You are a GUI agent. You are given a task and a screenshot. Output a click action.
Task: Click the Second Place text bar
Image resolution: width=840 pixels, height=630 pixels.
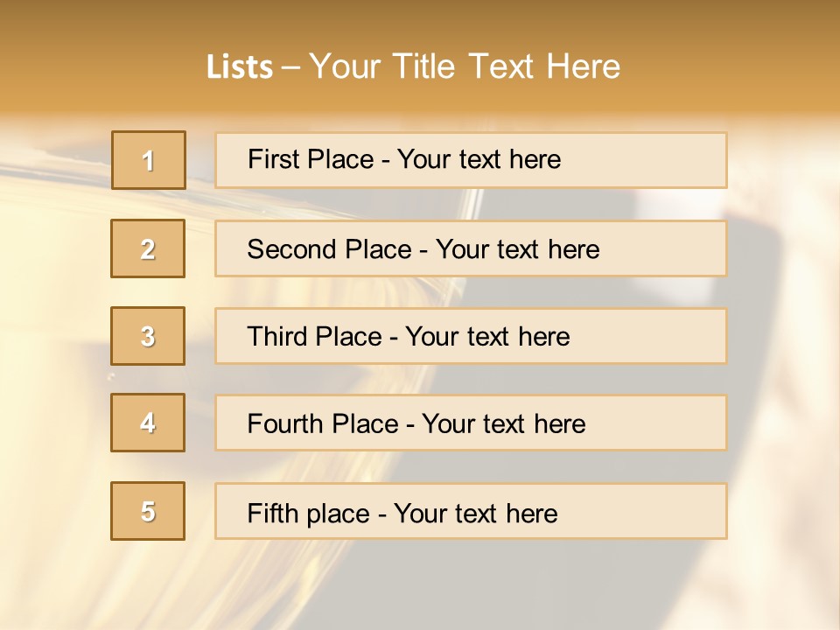[x=471, y=248]
